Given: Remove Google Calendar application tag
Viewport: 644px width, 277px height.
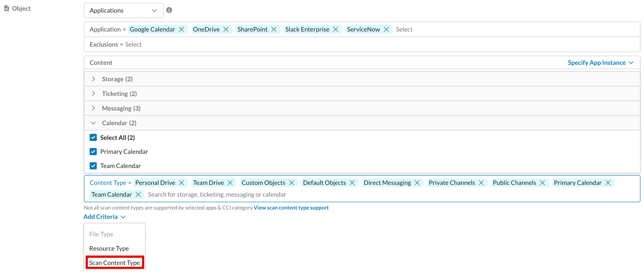Looking at the screenshot, I should coord(182,29).
